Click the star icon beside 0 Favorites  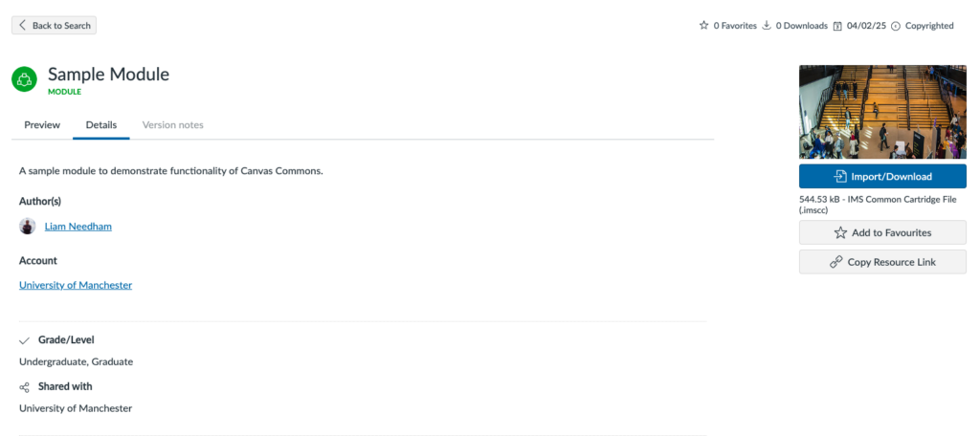pyautogui.click(x=703, y=26)
